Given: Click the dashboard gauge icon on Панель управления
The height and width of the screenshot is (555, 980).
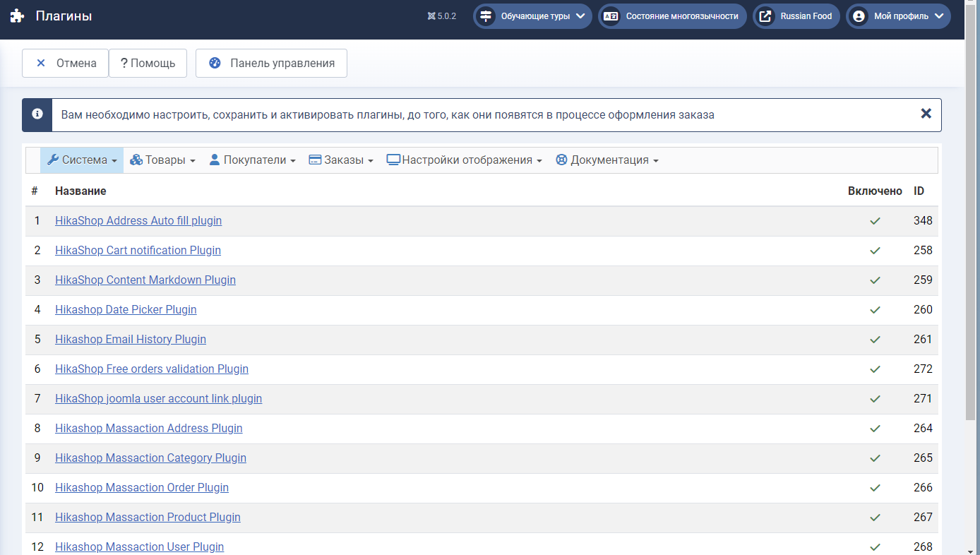Looking at the screenshot, I should tap(215, 63).
